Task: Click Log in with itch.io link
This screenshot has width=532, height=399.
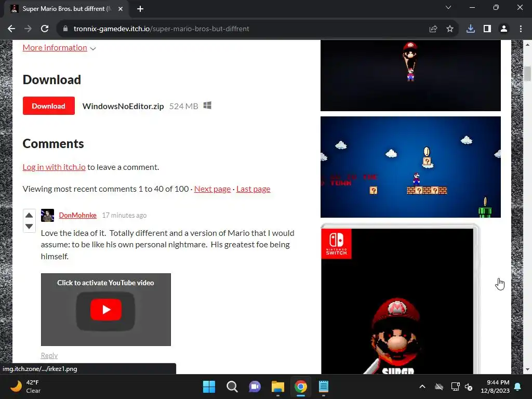Action: click(x=54, y=167)
